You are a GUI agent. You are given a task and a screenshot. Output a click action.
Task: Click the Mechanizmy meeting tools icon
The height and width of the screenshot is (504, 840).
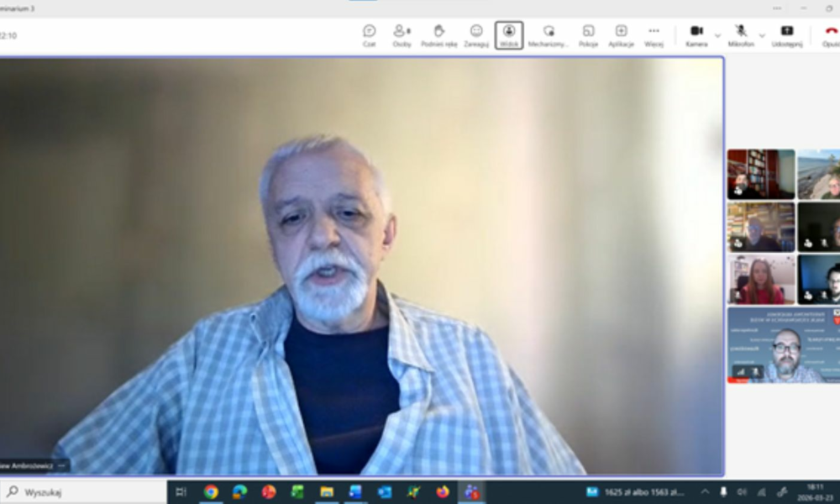(x=548, y=34)
